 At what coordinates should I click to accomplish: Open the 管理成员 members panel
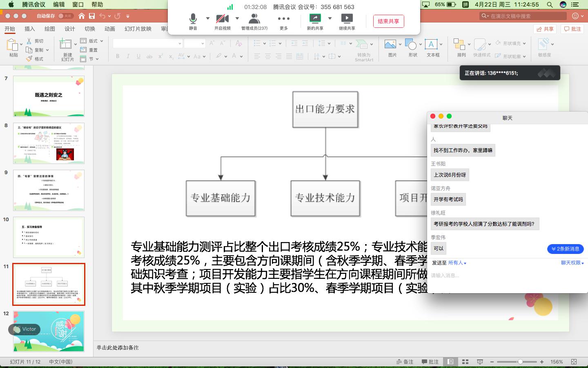coord(255,20)
